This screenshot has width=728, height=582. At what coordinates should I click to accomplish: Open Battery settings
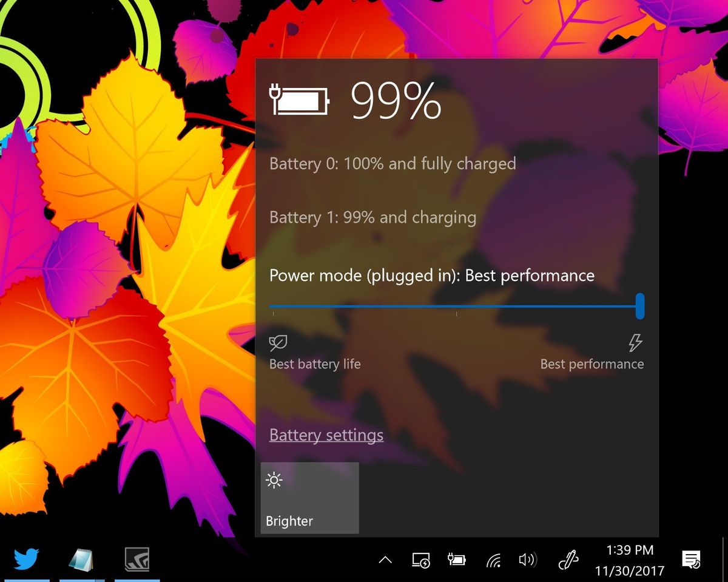pos(326,435)
